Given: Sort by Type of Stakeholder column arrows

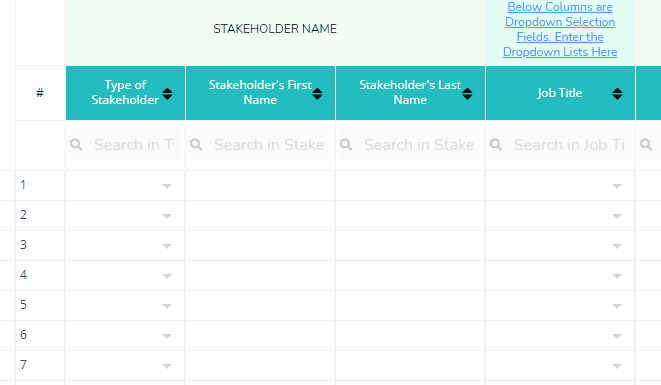Looking at the screenshot, I should point(167,94).
